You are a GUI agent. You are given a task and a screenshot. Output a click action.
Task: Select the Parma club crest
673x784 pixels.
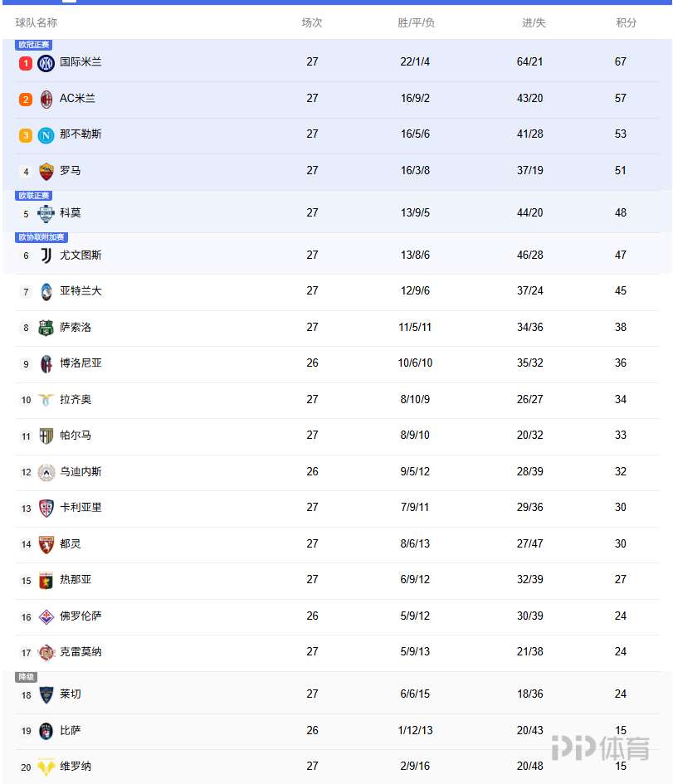pyautogui.click(x=46, y=436)
